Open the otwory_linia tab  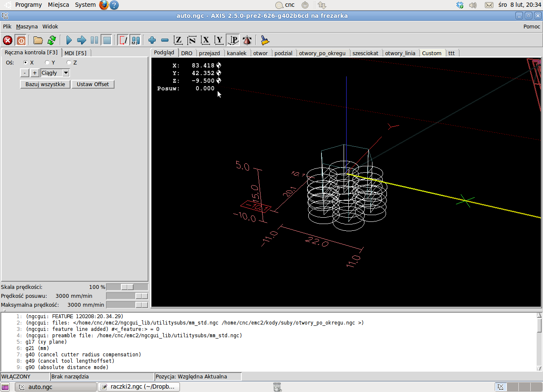(x=400, y=53)
